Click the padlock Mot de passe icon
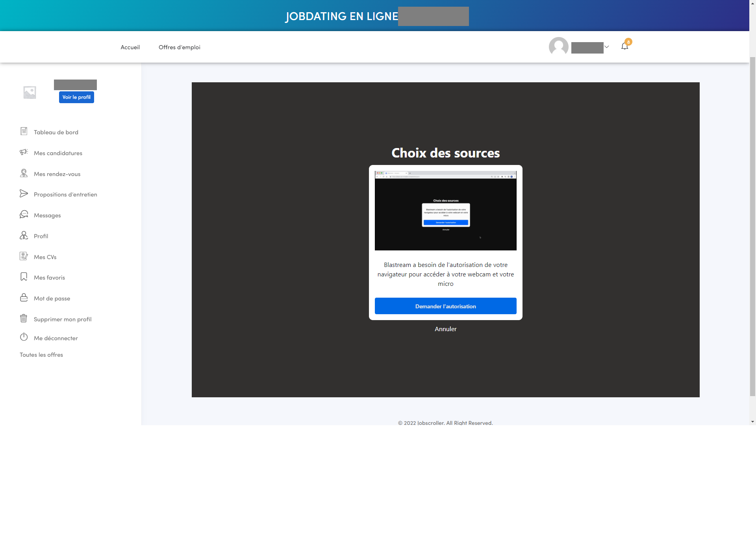Image resolution: width=756 pixels, height=541 pixels. click(24, 298)
